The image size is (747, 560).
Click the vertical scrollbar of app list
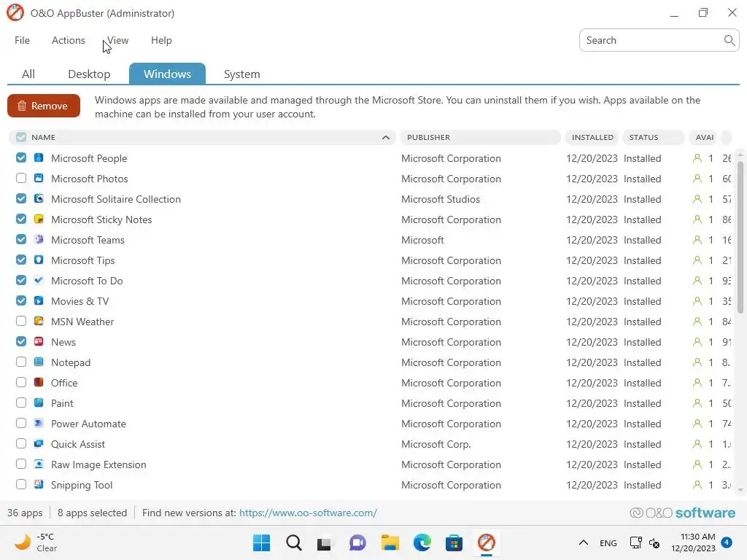point(740,237)
